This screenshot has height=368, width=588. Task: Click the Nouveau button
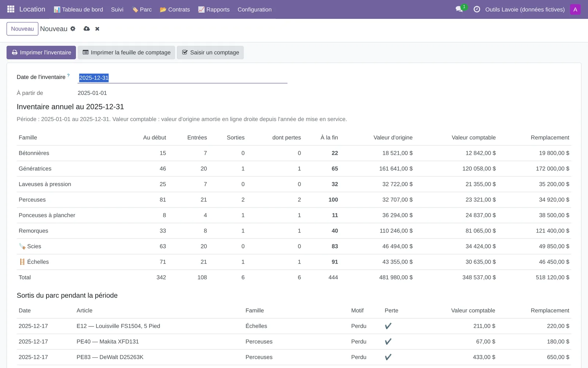22,29
